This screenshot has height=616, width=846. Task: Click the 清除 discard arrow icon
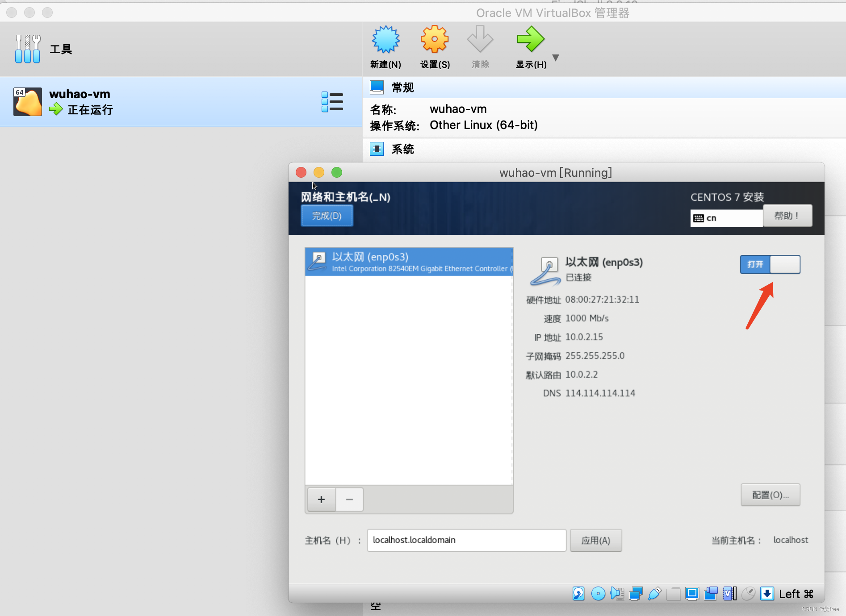(480, 40)
